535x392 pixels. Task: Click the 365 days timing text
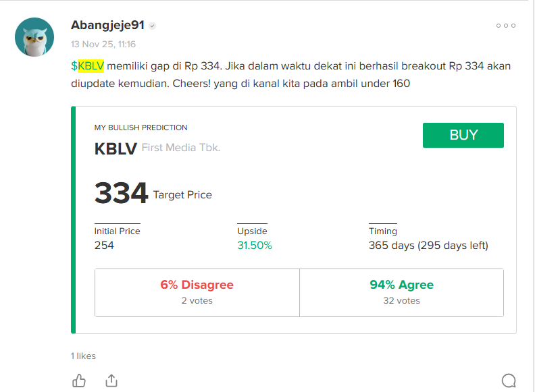[428, 246]
